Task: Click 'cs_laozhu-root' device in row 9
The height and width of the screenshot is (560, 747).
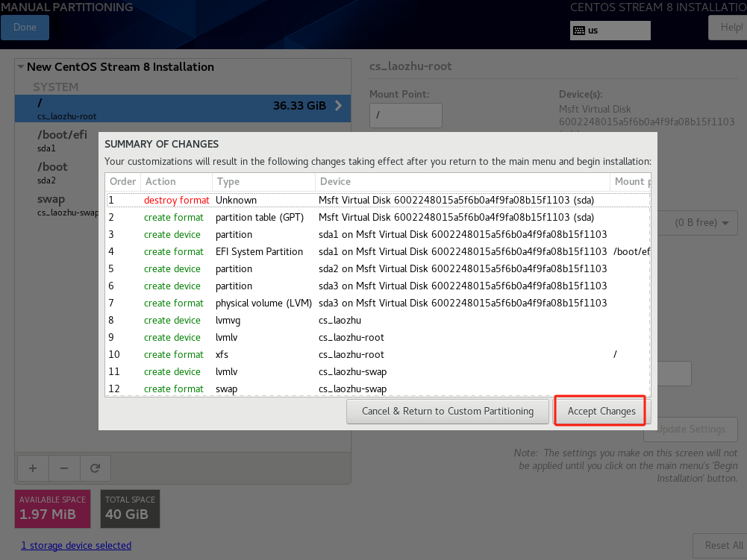Action: pyautogui.click(x=351, y=338)
